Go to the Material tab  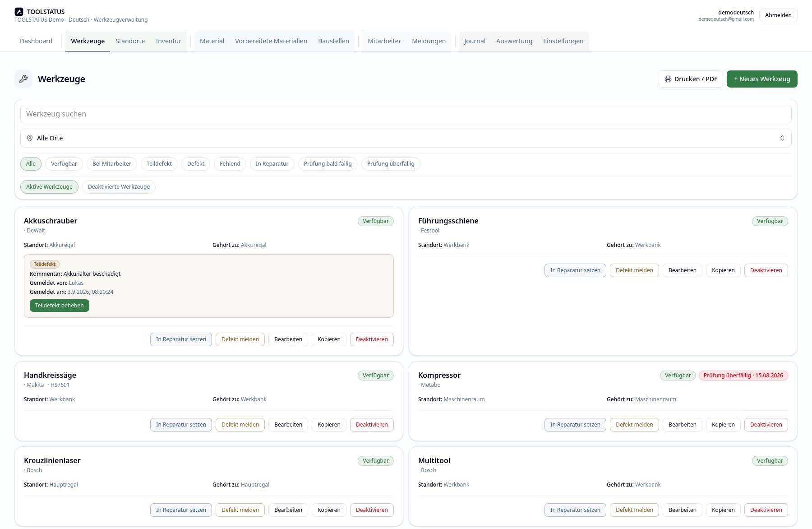pyautogui.click(x=212, y=41)
